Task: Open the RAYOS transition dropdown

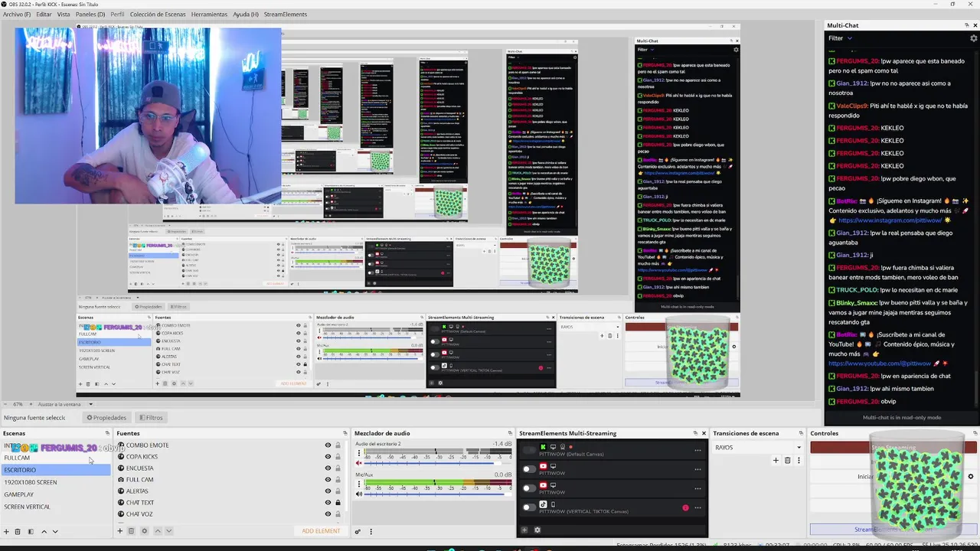Action: 758,448
